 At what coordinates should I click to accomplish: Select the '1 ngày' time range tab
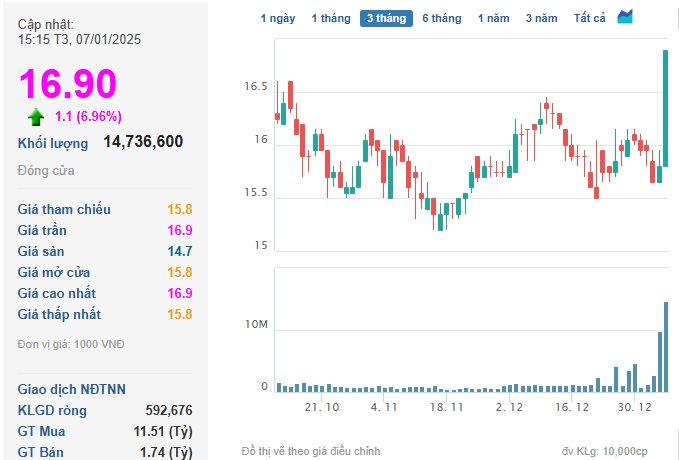pos(278,18)
